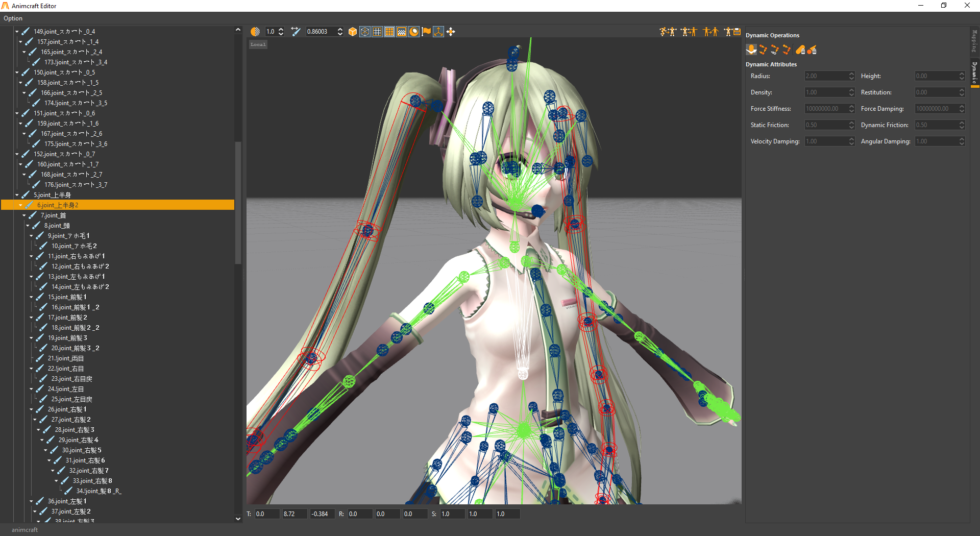The height and width of the screenshot is (536, 980).
Task: Click the save skeleton floppy disk icon
Action: [732, 32]
